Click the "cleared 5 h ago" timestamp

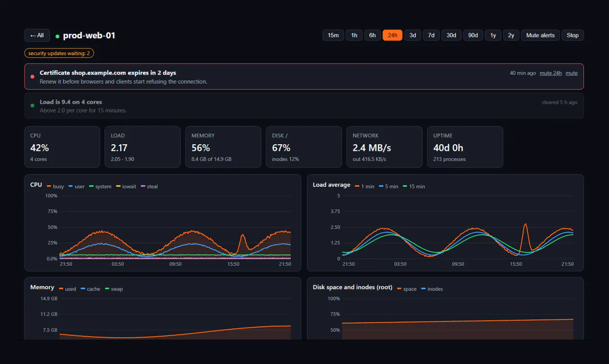[x=560, y=102]
